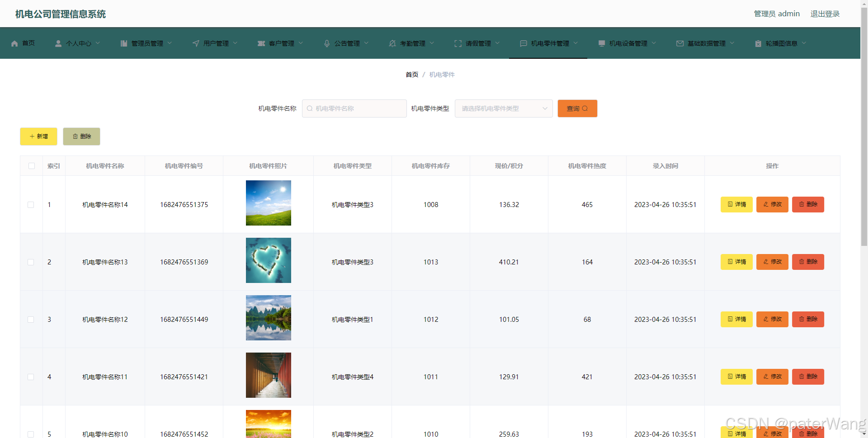Viewport: 868px width, 438px height.
Task: Click the paper plane icon beside 用户管理
Action: 196,43
